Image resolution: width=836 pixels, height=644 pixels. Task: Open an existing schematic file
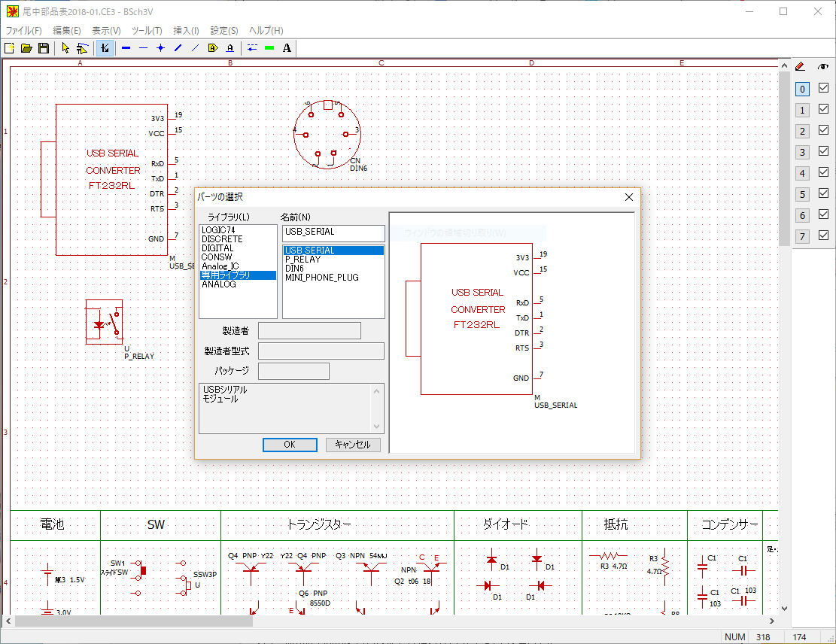pos(27,47)
